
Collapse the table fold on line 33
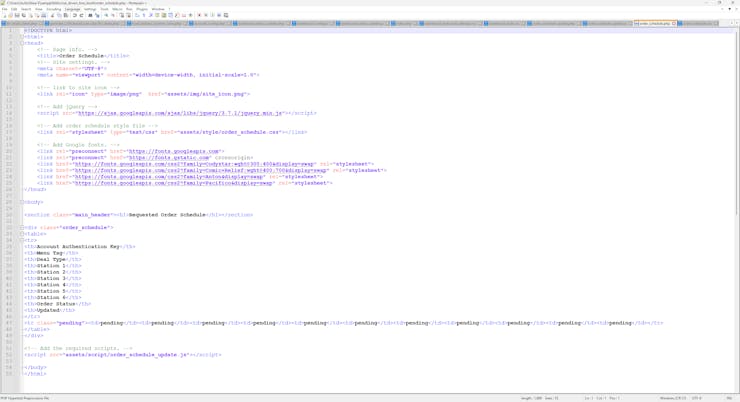(22, 234)
